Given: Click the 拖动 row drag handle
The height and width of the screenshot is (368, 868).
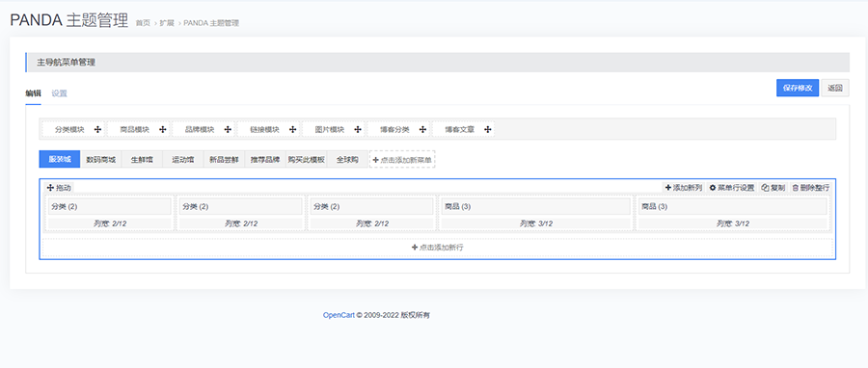Looking at the screenshot, I should coord(59,188).
